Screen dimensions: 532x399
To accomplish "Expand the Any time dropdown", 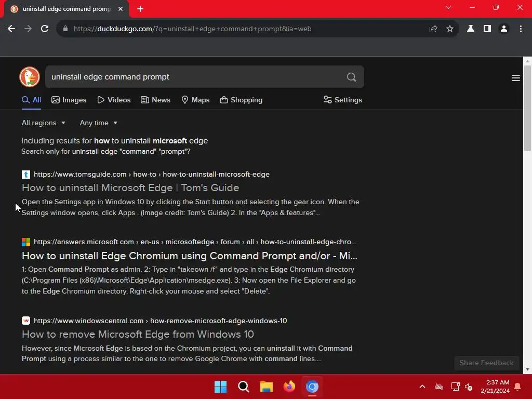I will (x=98, y=123).
